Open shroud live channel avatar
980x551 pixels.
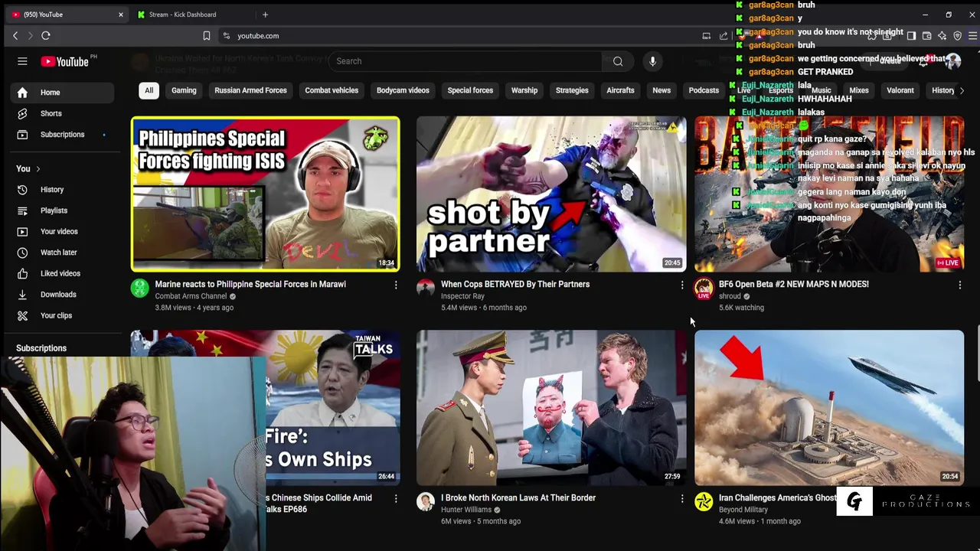[x=704, y=289]
